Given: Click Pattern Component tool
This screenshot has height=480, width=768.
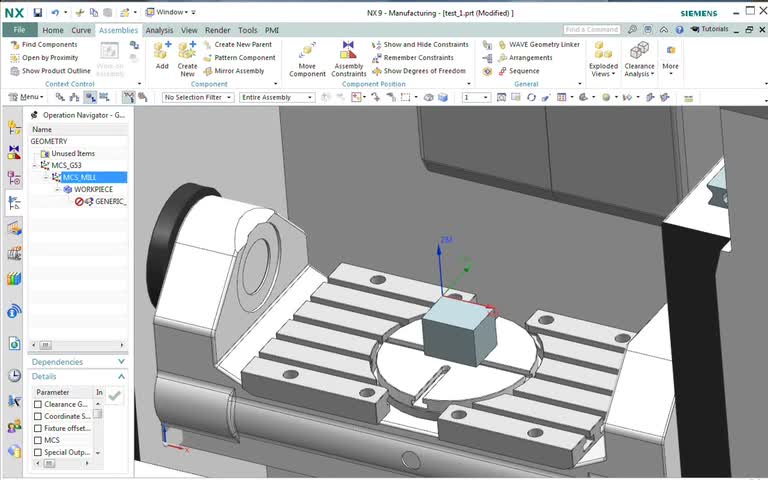Looking at the screenshot, I should click(239, 58).
